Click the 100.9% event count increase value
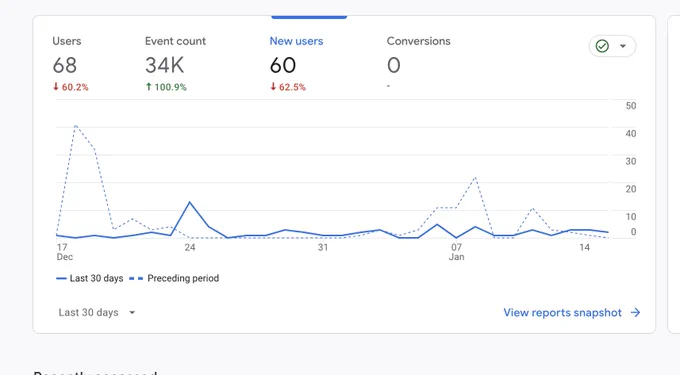The image size is (680, 375). pos(166,87)
